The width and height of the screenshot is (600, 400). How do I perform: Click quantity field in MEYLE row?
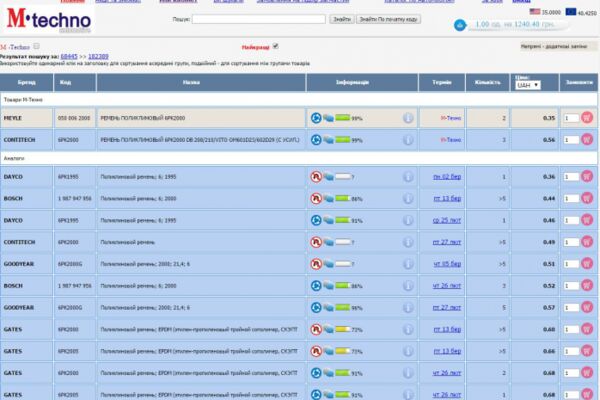click(571, 118)
